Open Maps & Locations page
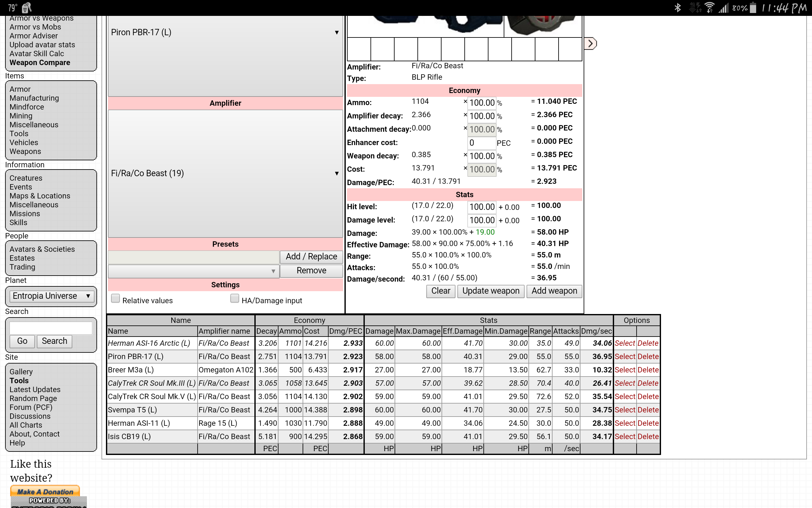812x508 pixels. [x=40, y=196]
